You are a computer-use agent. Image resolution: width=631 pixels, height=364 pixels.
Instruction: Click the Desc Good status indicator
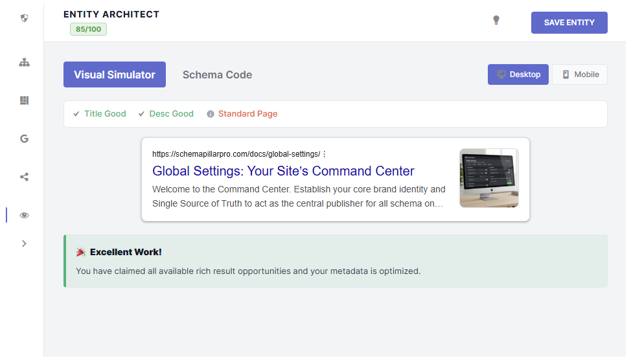point(166,114)
